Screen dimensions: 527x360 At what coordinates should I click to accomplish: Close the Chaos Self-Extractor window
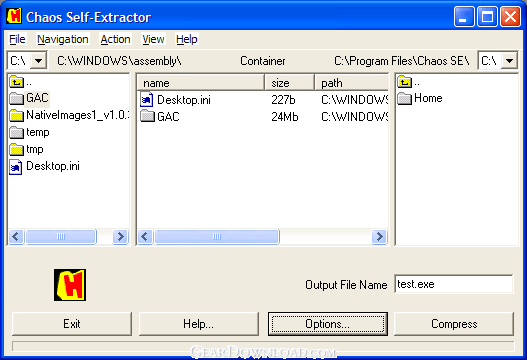pyautogui.click(x=510, y=16)
